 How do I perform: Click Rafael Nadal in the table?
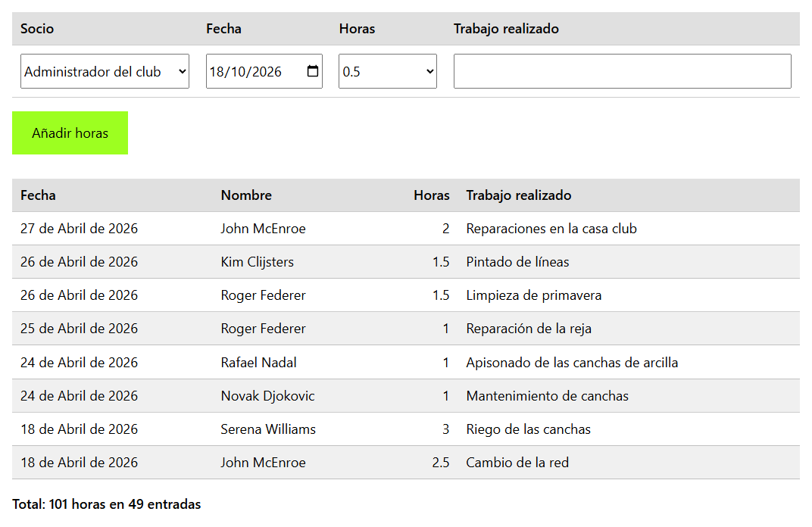pos(258,363)
